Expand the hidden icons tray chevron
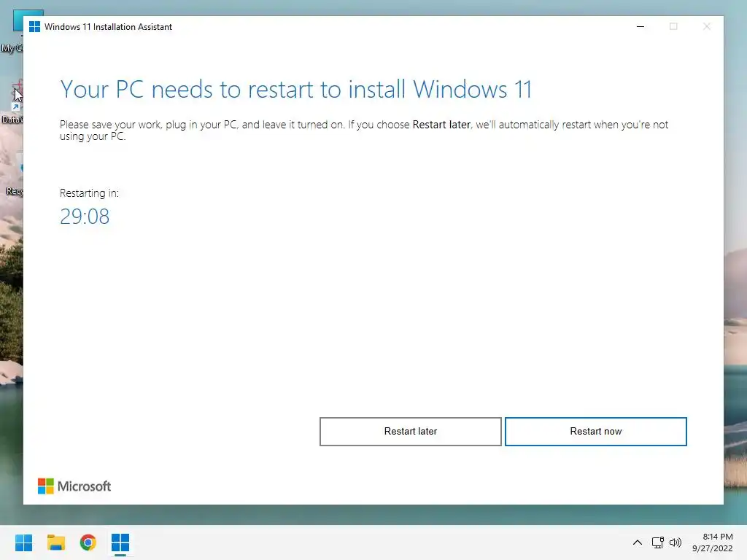747x560 pixels. tap(638, 542)
